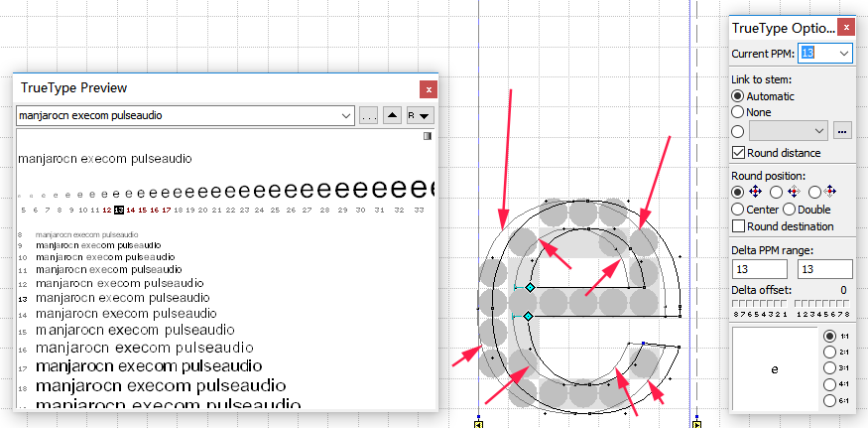Click small split-view icon in preview corner
Viewport: 868px width, 428px height.
(428, 136)
